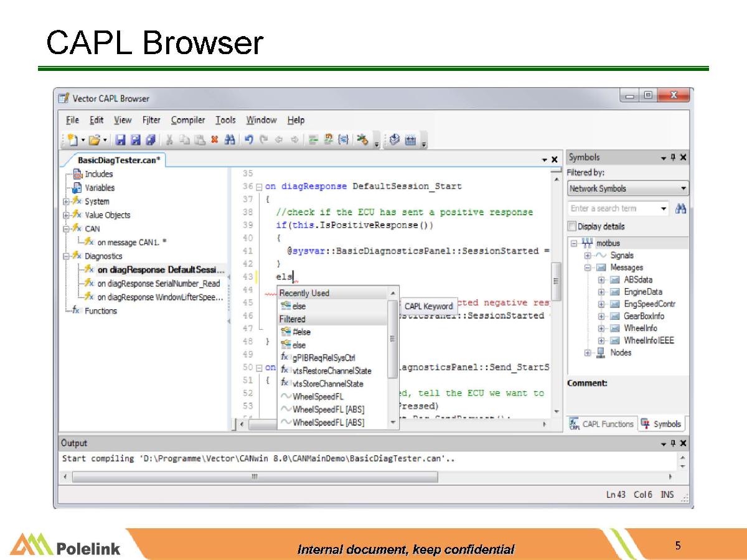Click the calendar-like icon in second toolbar
The width and height of the screenshot is (747, 560).
pyautogui.click(x=410, y=140)
